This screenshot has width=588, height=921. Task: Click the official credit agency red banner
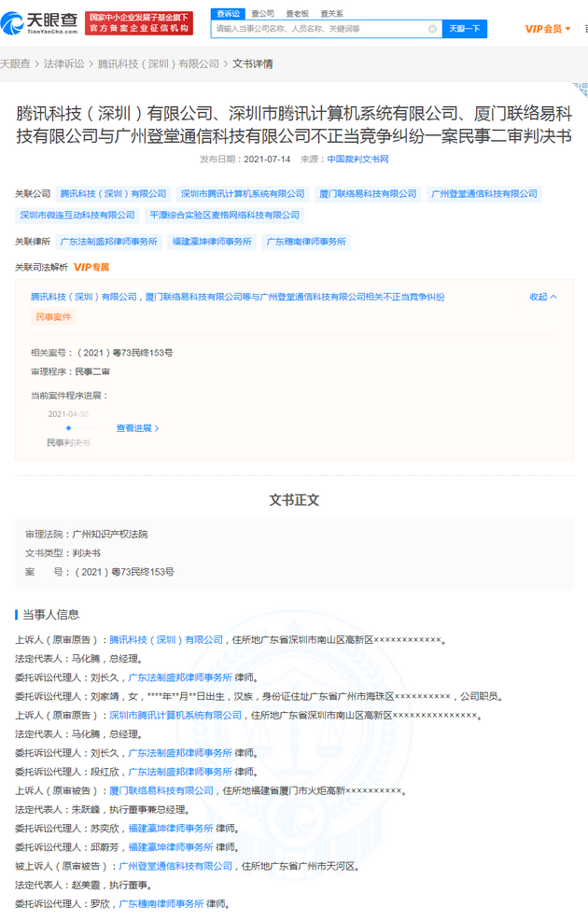139,23
